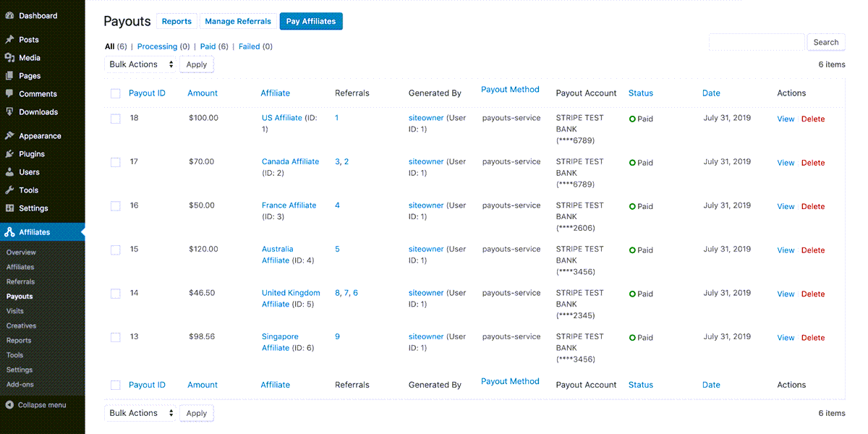Open the Referrals submenu item in sidebar

click(x=20, y=282)
